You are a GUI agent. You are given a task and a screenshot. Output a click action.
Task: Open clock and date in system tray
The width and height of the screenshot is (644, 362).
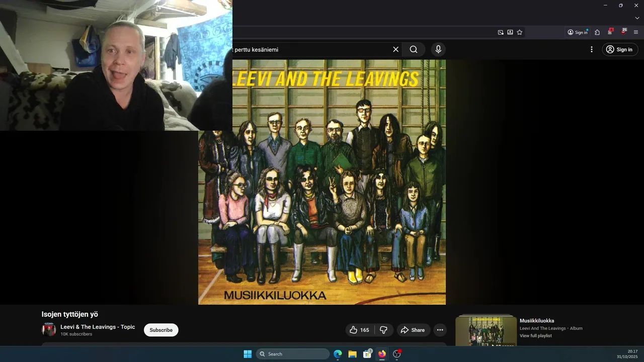627,354
